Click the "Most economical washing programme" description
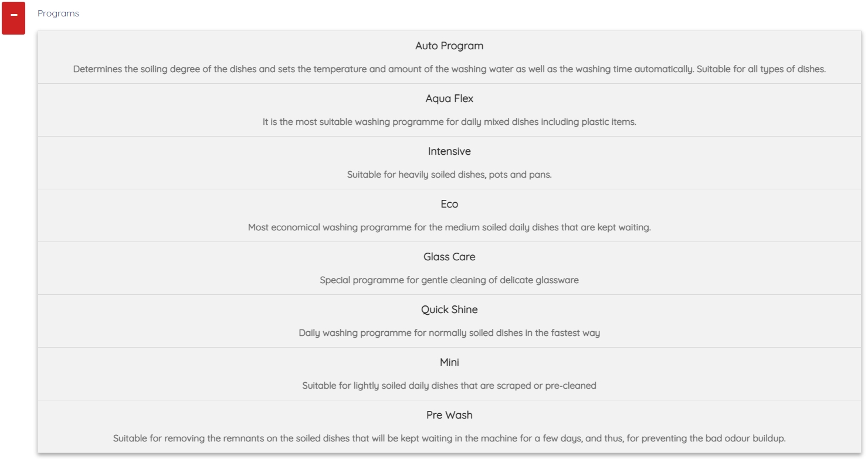 point(449,227)
